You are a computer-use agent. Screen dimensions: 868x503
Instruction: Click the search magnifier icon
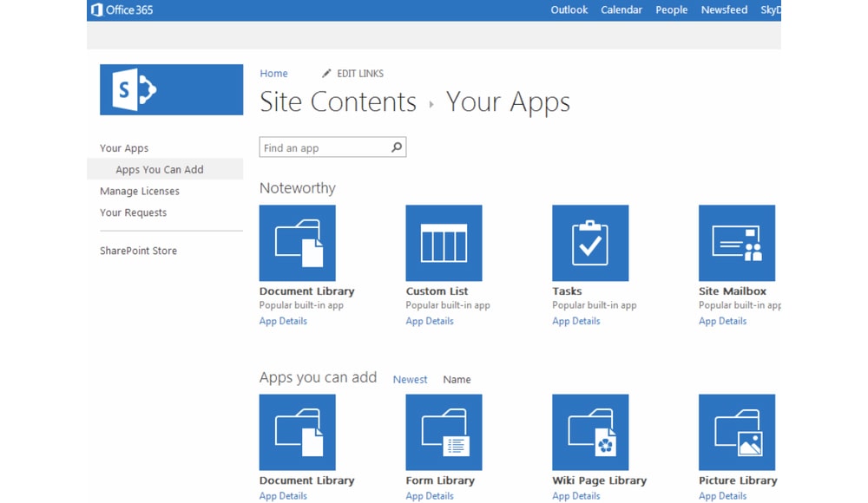pyautogui.click(x=397, y=147)
